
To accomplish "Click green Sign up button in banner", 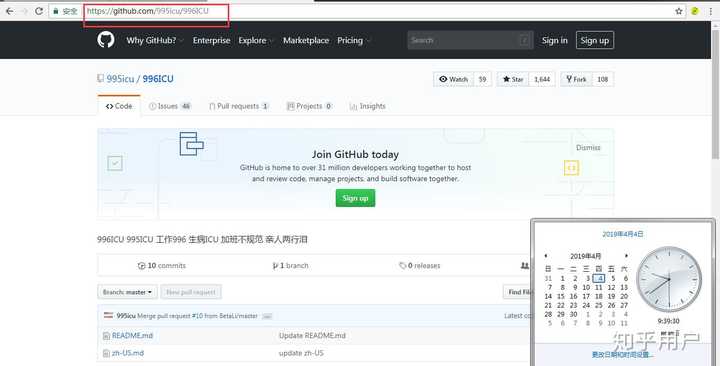I will [355, 198].
